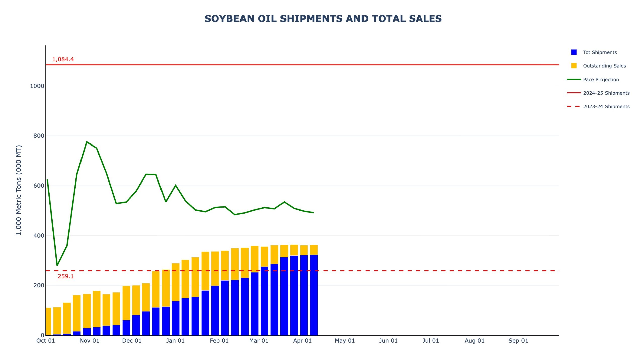Toggle the Tot Shipments legend entry

tap(599, 52)
